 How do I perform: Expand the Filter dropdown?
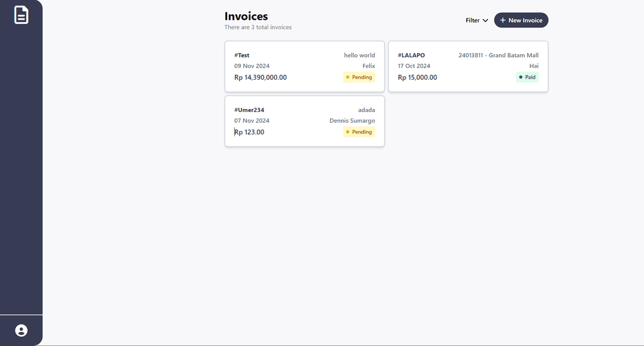pos(476,20)
